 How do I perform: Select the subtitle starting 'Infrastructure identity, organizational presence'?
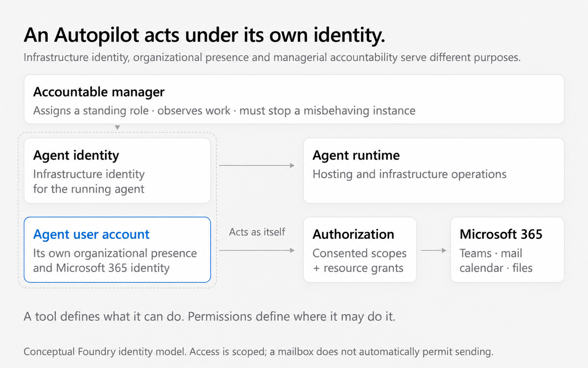coord(272,57)
